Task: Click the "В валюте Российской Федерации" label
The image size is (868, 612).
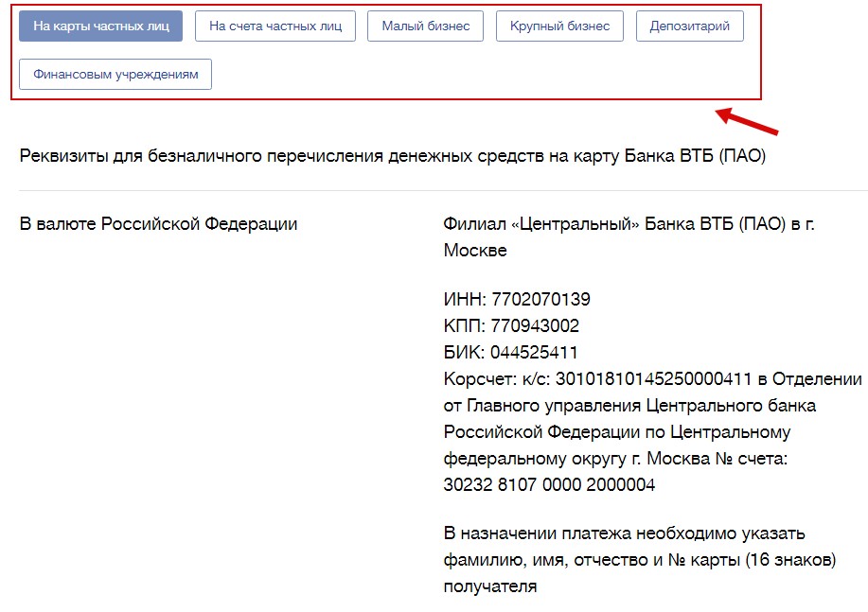Action: pyautogui.click(x=158, y=224)
